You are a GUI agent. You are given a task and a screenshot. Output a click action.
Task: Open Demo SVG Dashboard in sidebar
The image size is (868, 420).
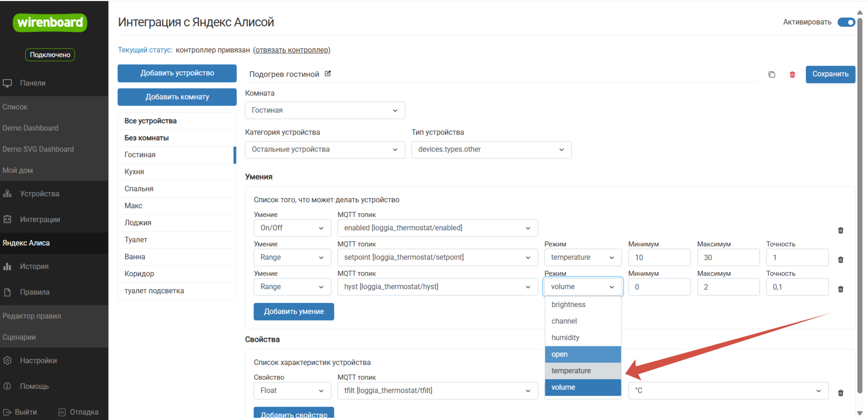click(54, 149)
